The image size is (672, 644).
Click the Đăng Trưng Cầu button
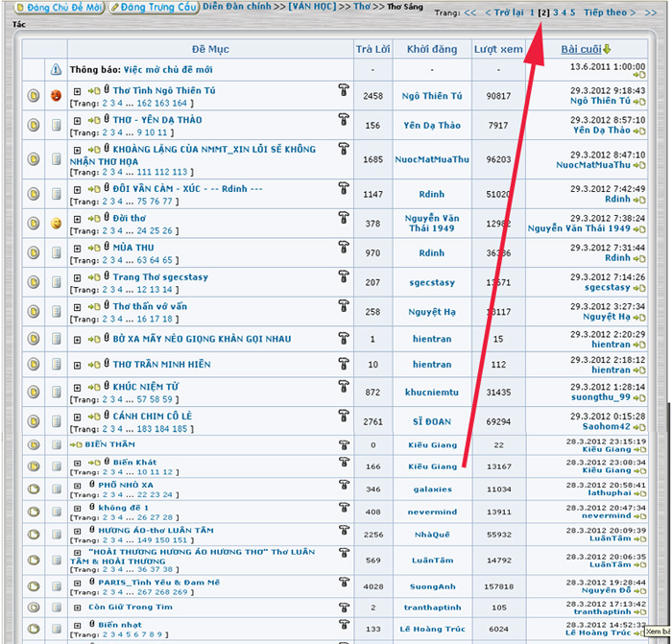tap(154, 8)
